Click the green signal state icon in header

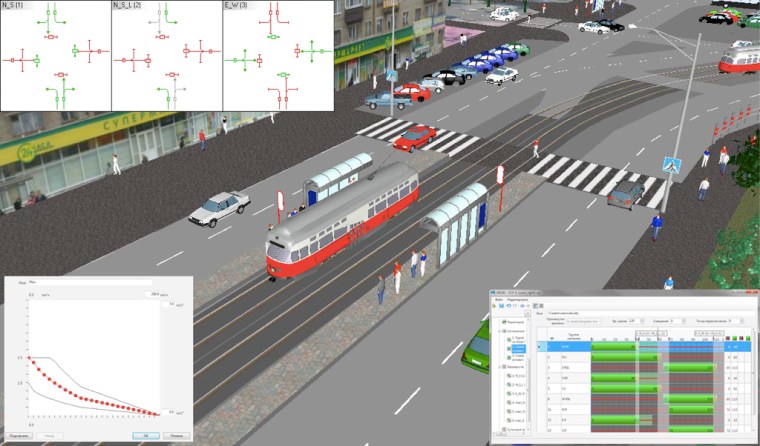735,338
